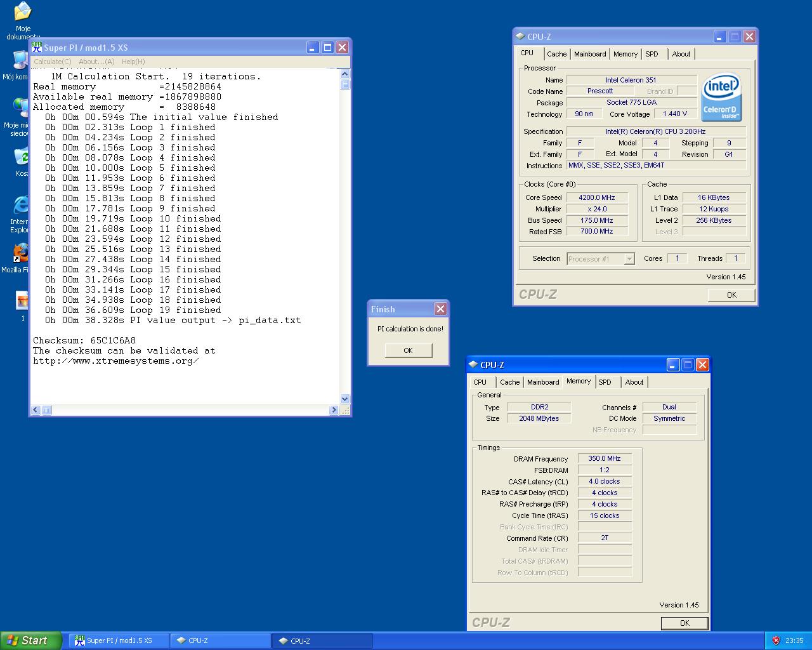812x650 pixels.
Task: Open the Start menu
Action: click(31, 640)
